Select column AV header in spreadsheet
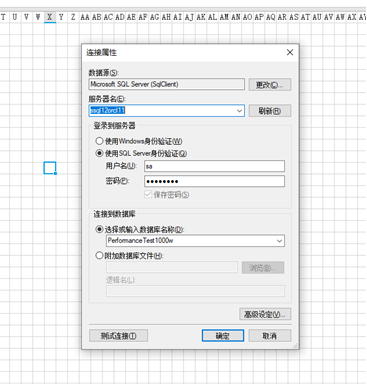 (328, 17)
